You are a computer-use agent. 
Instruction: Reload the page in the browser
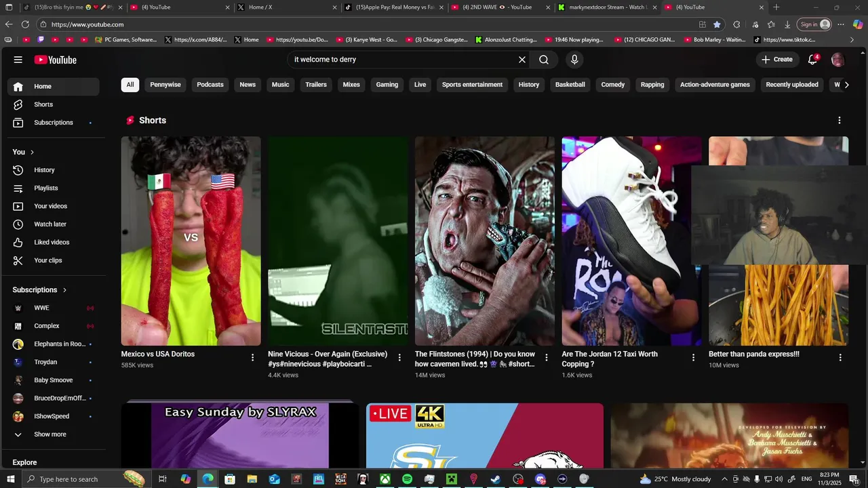point(25,24)
